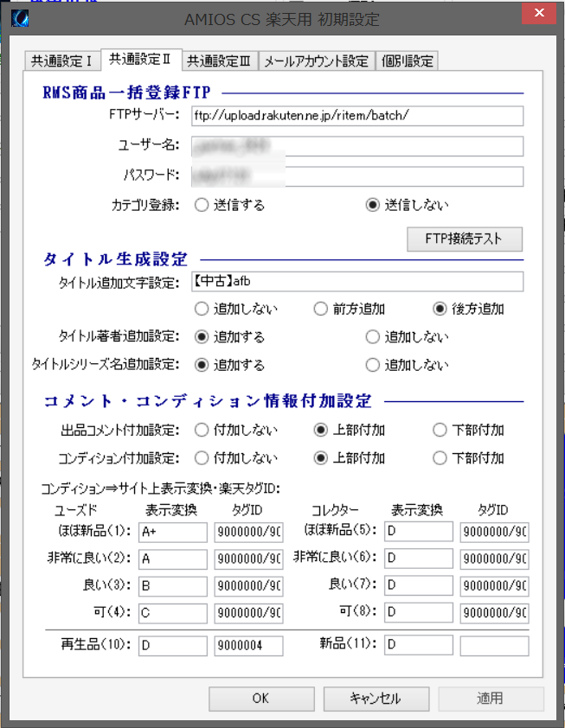Close the 初期設定 dialog window
Viewport: 565px width, 728px height.
coord(539,13)
